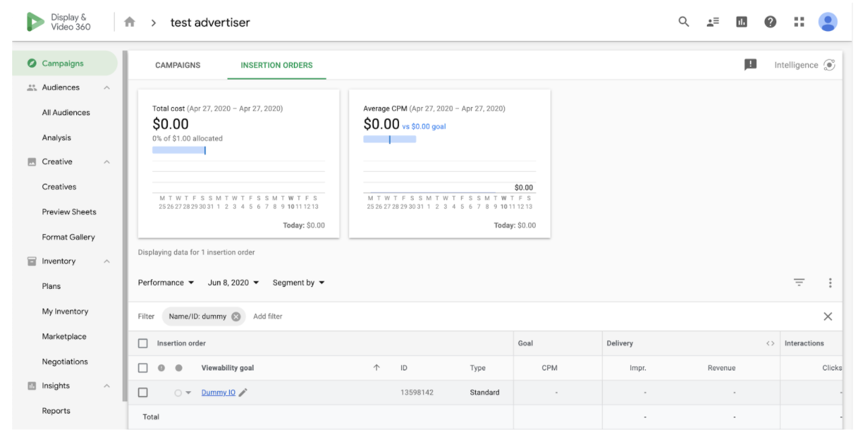This screenshot has width=868, height=443.
Task: Open the user list icon in header
Action: click(712, 22)
